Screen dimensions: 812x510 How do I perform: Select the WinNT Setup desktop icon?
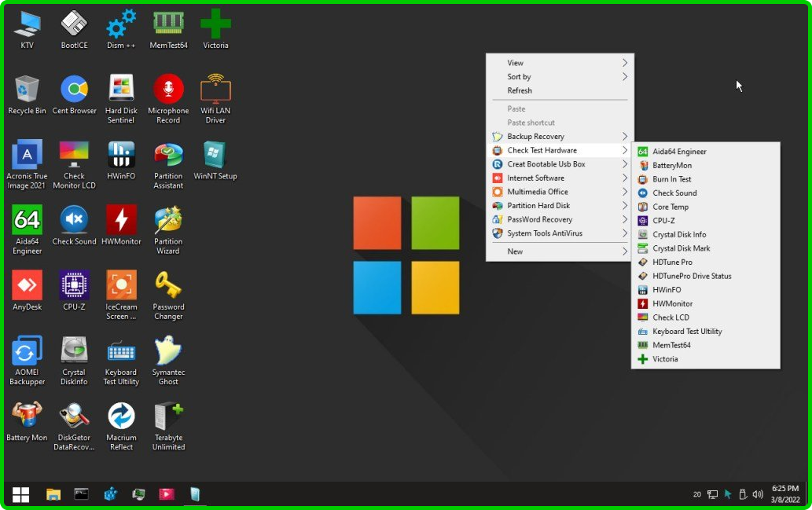tap(215, 160)
